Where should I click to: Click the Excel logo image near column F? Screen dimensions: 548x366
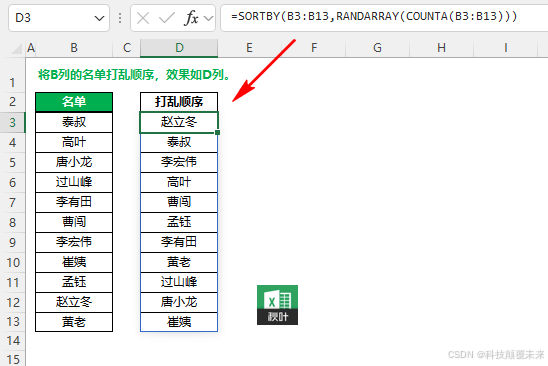277,305
